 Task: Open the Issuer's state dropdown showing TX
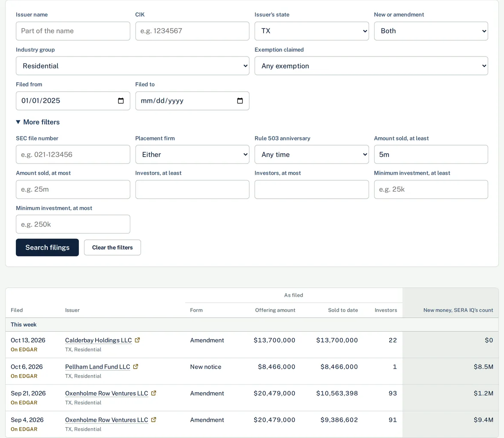(x=312, y=31)
